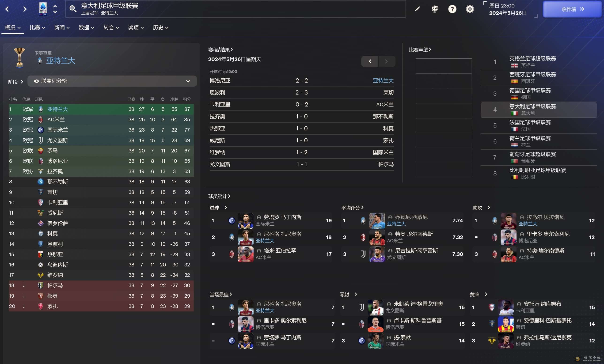Open the 比赛声望 reputation link
Viewport: 604px width, 364px height.
420,50
